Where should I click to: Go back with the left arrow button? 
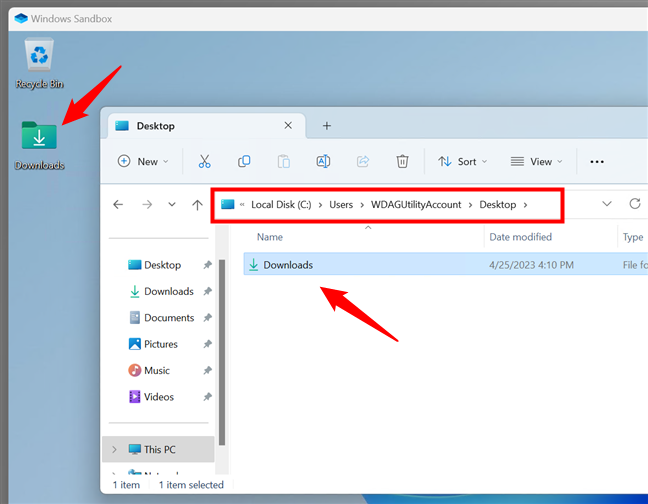tap(118, 204)
